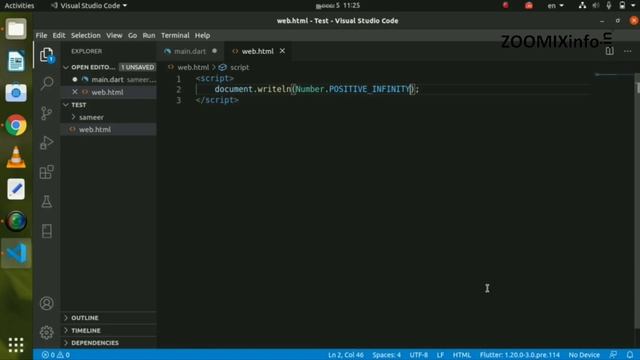Click the Visual Studio Code dock icon

tap(16, 253)
